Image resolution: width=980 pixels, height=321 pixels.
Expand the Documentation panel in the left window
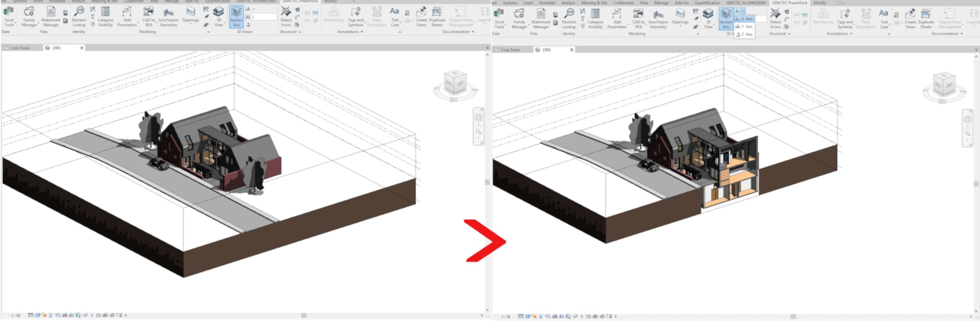coord(458,32)
